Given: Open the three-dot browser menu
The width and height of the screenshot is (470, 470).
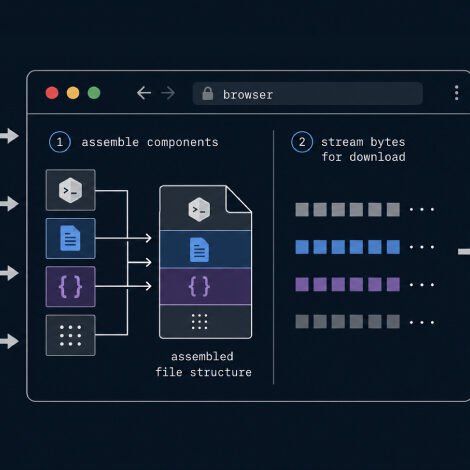Looking at the screenshot, I should tap(457, 93).
